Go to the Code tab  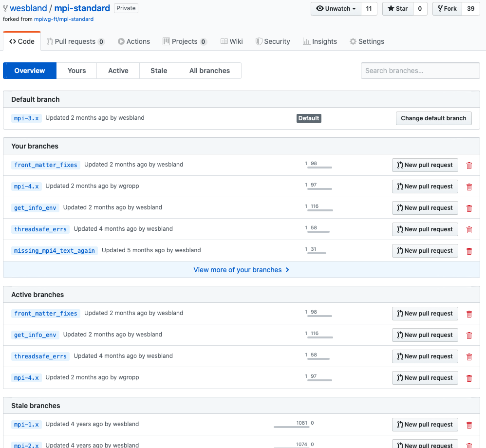pos(22,41)
